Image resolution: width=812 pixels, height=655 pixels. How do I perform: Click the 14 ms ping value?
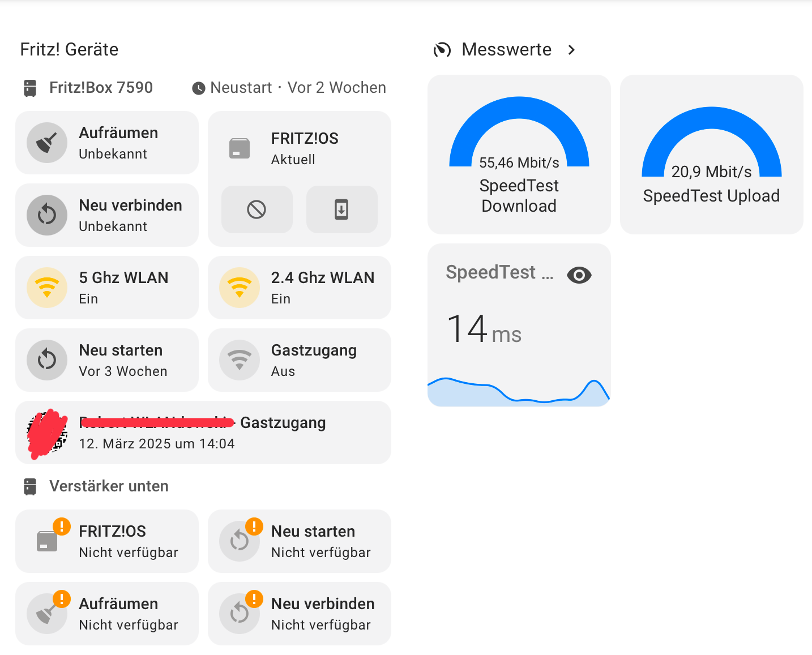click(x=484, y=329)
